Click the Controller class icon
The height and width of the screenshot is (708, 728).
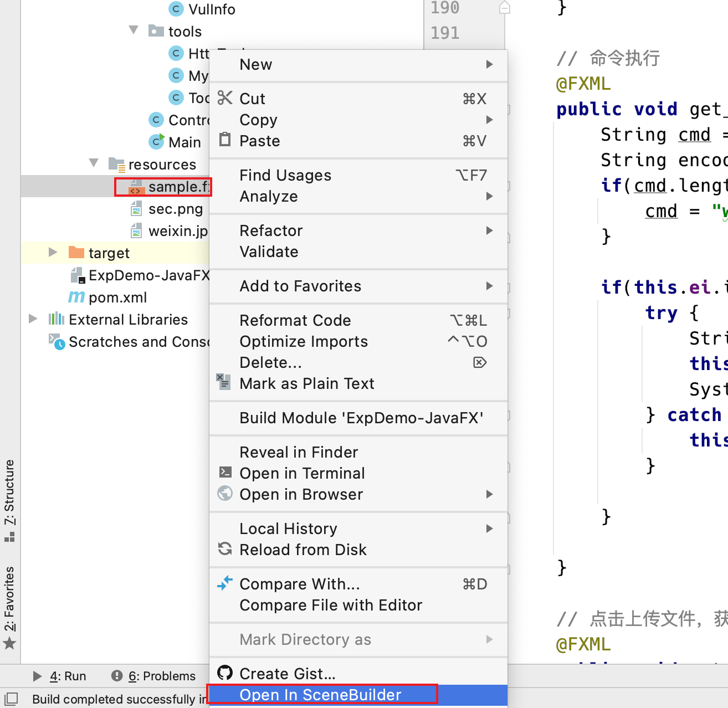click(x=156, y=120)
